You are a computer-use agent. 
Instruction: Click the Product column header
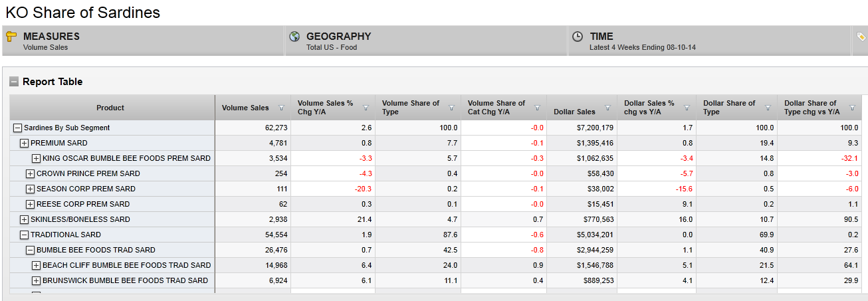[110, 108]
